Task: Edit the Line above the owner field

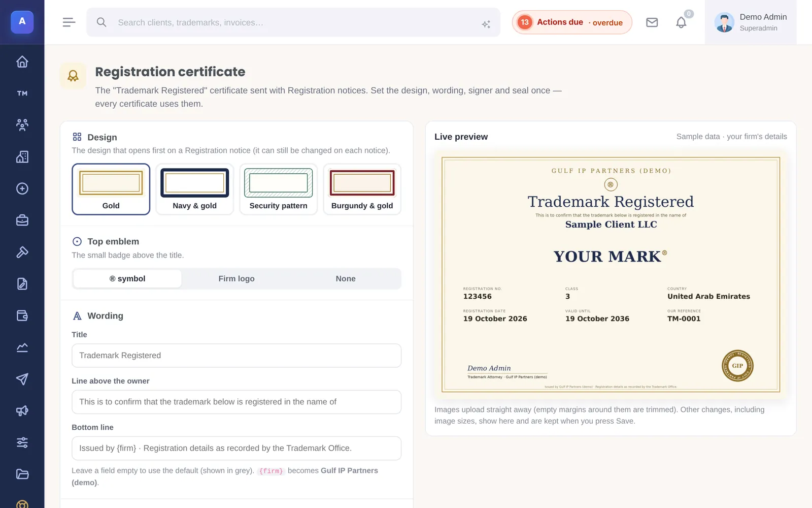Action: click(x=236, y=402)
